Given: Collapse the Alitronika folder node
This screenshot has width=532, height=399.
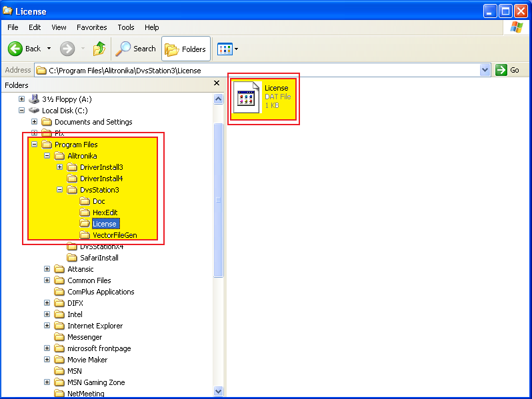Looking at the screenshot, I should [47, 156].
